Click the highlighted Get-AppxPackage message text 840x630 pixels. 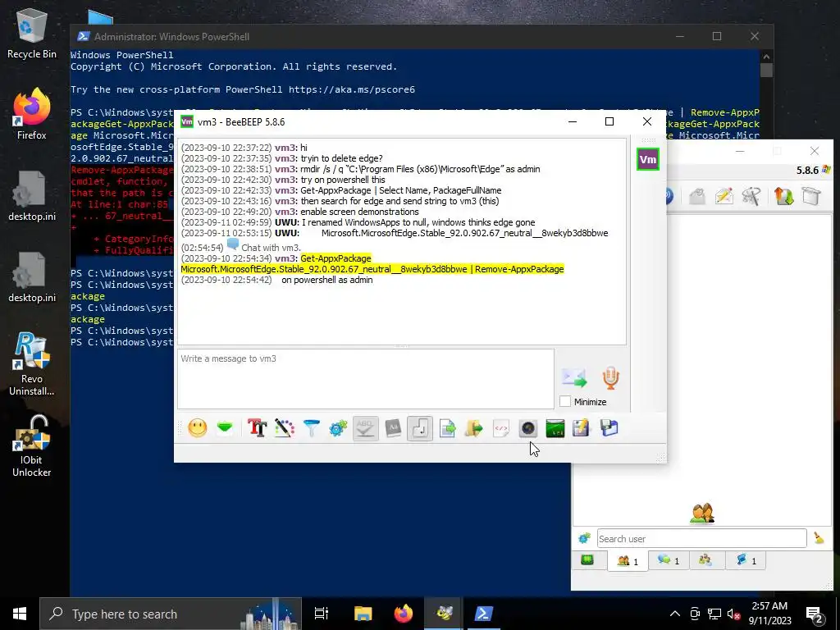tap(372, 263)
